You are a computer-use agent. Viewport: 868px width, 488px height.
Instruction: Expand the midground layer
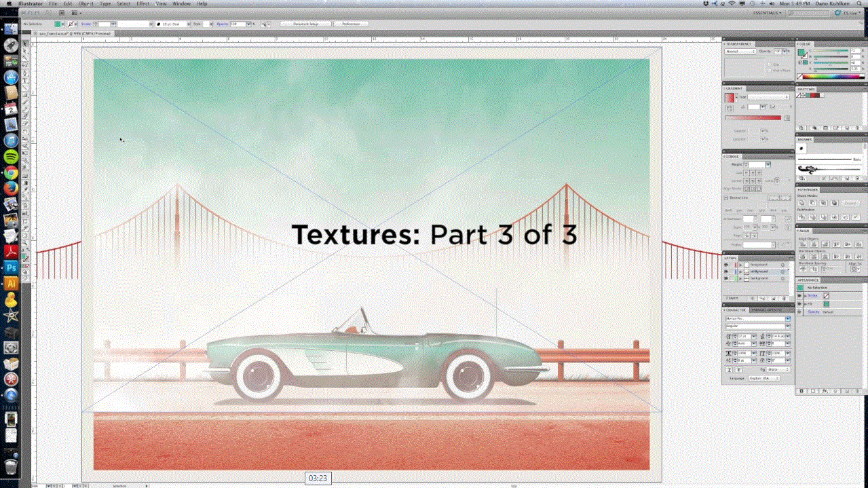coord(741,271)
